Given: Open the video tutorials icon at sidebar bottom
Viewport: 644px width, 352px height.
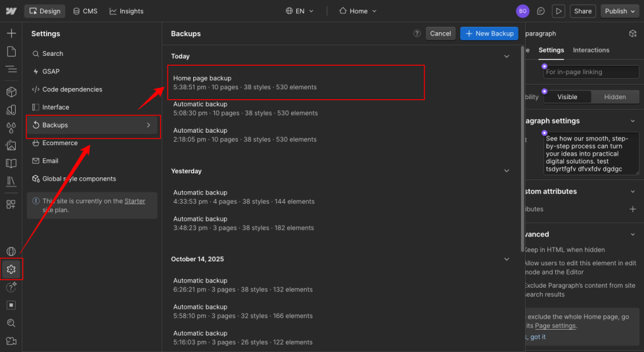Looking at the screenshot, I should 11,341.
